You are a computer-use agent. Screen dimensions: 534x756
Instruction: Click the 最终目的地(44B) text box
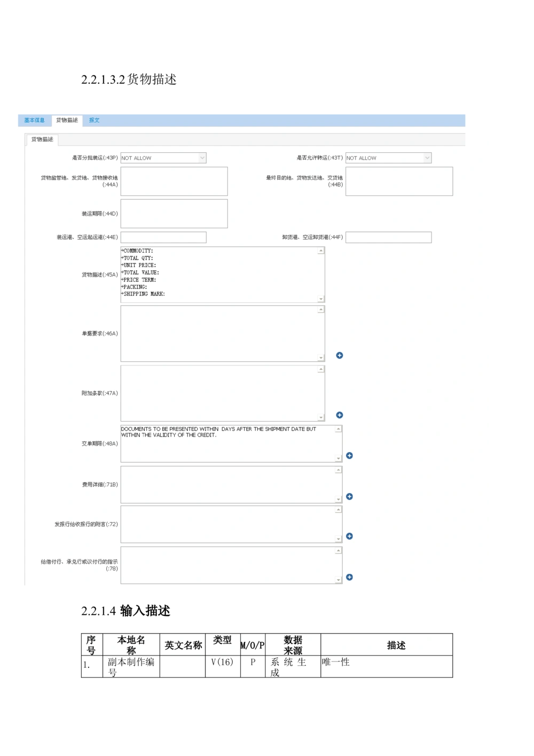[x=399, y=181]
